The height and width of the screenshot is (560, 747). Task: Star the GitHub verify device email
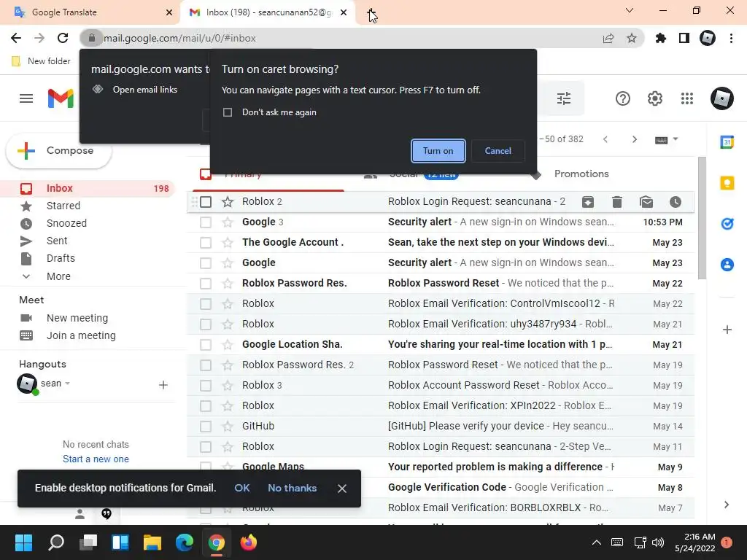228,427
